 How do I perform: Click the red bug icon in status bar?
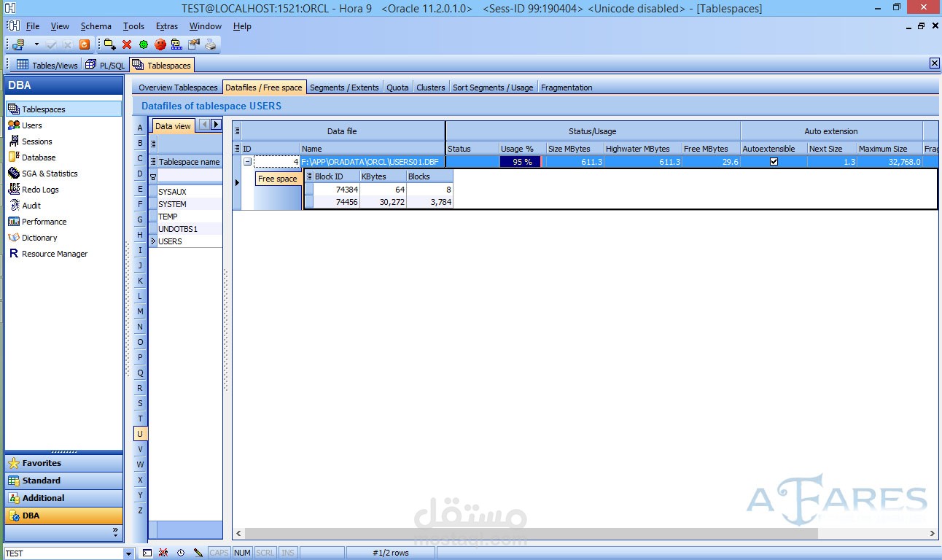pos(164,553)
